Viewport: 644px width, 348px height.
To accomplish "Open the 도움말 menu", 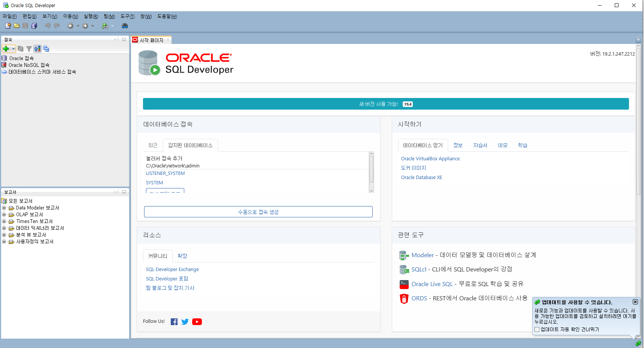I will click(167, 17).
